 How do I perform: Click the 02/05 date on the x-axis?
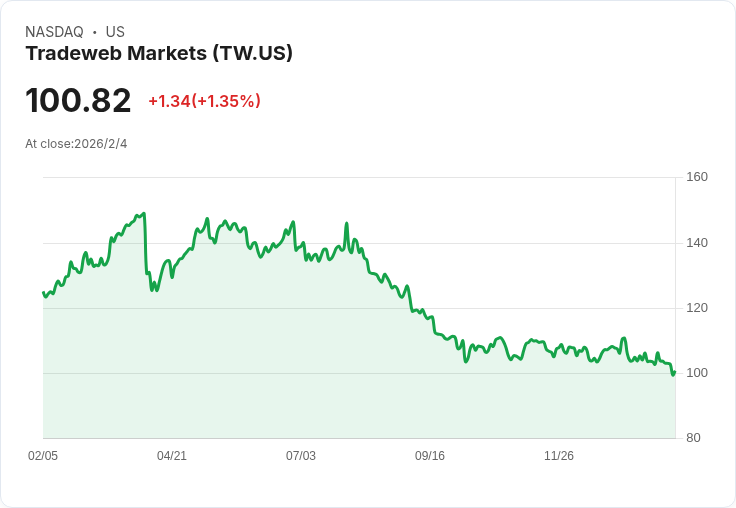point(43,456)
